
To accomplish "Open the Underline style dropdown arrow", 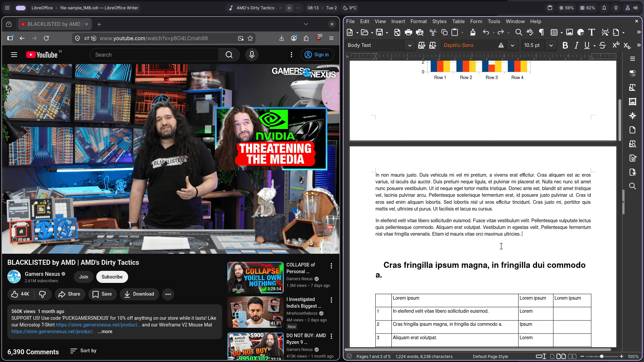I will (594, 46).
